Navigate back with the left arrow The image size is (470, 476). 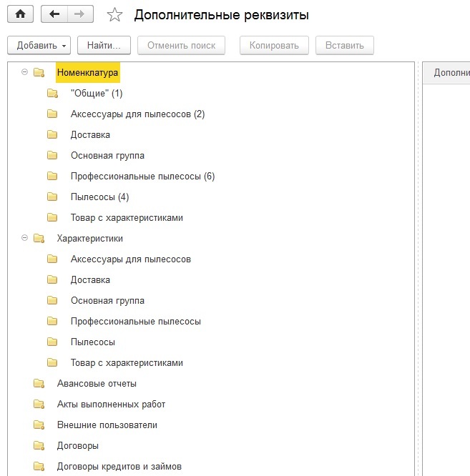[54, 14]
